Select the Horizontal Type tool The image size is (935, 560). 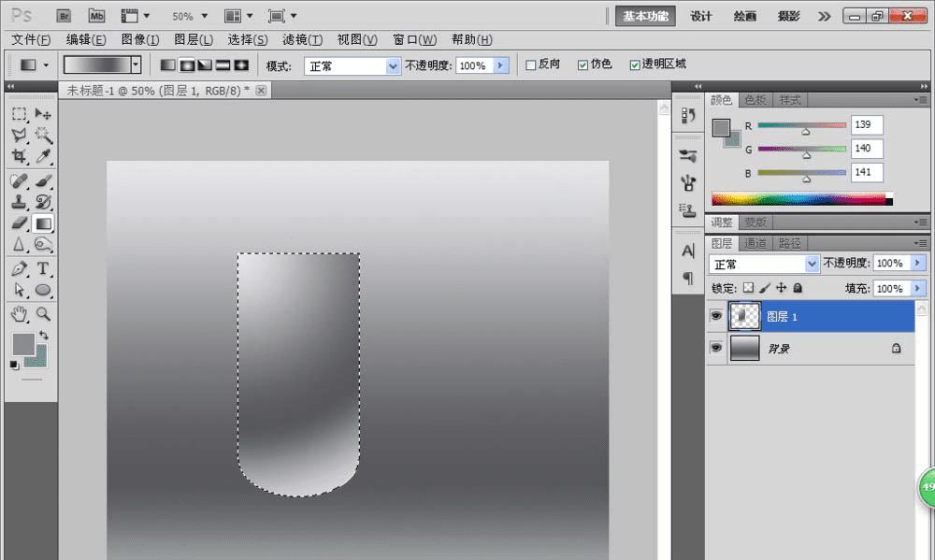pos(43,269)
